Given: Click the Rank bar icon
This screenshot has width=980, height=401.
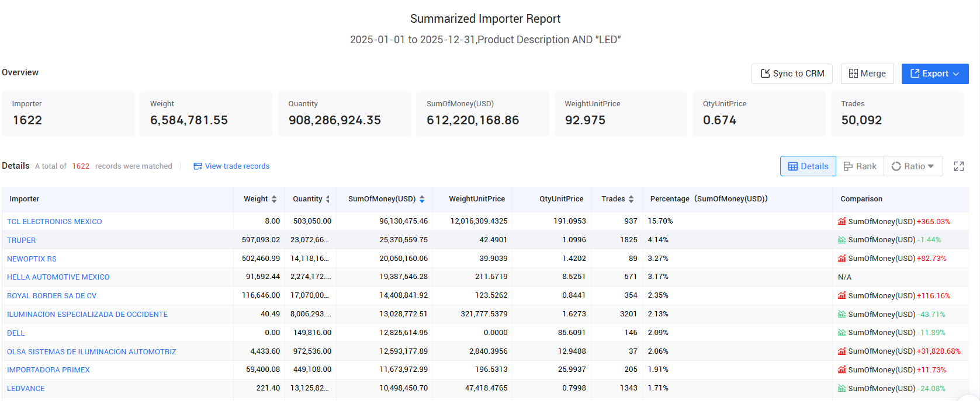Looking at the screenshot, I should (848, 166).
